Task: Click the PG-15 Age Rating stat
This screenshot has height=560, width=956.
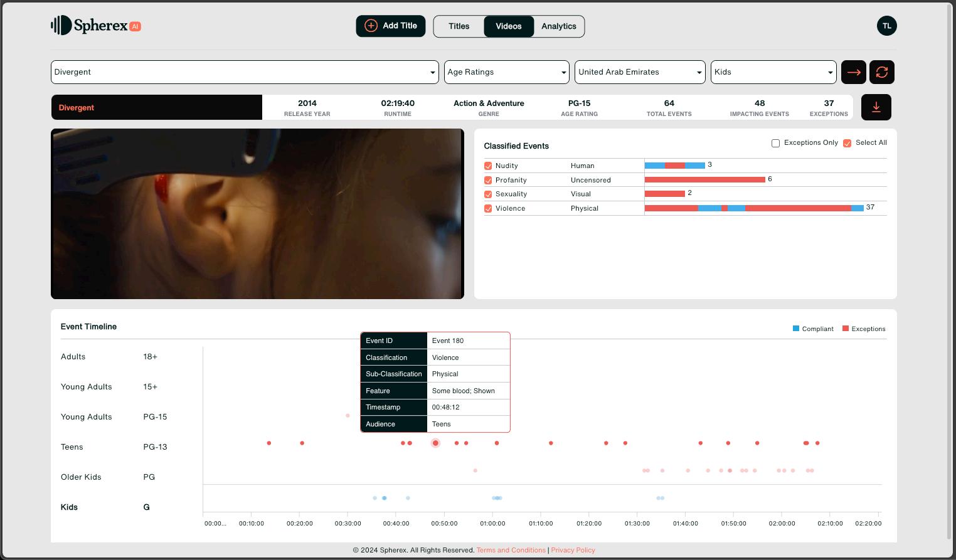Action: coord(580,107)
